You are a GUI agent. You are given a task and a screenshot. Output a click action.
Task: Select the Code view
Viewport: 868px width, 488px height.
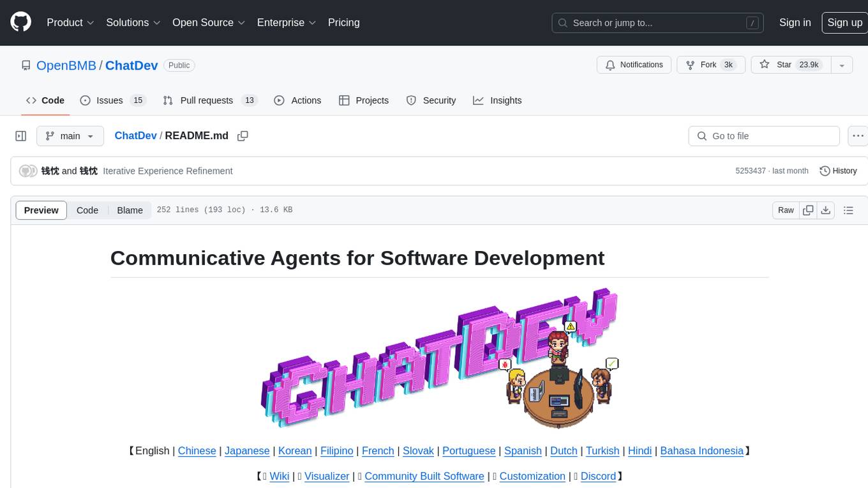coord(87,210)
